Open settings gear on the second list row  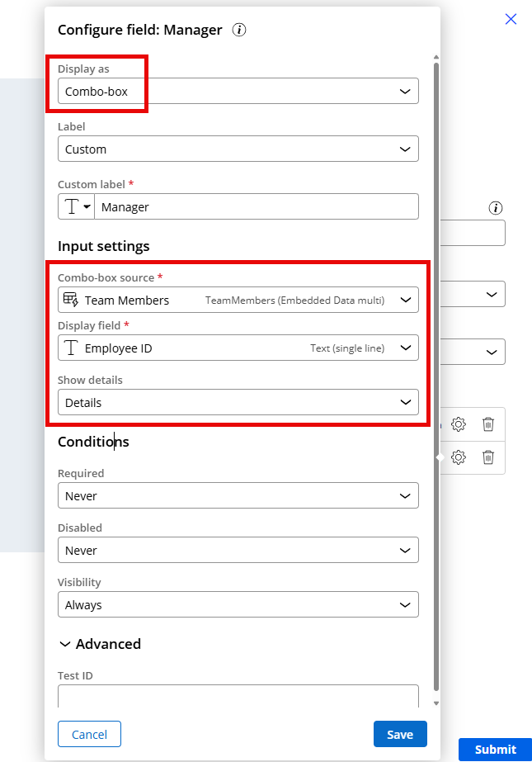point(458,457)
